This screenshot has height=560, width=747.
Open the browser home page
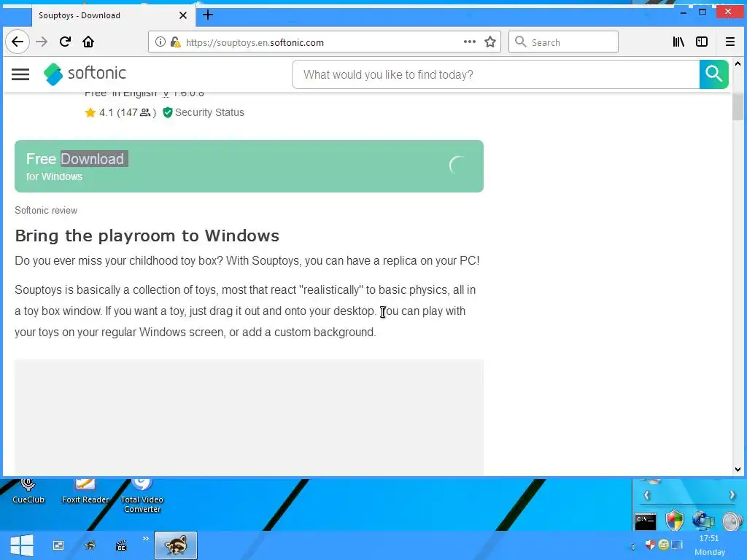[x=88, y=42]
